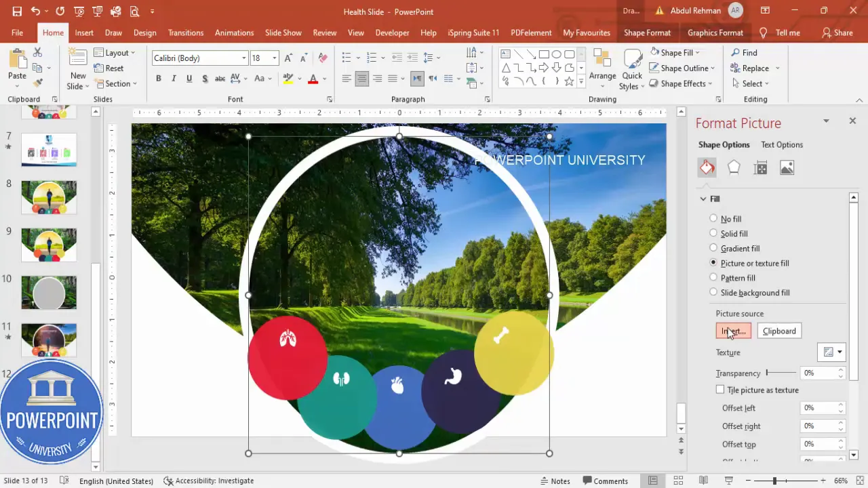
Task: Align text left
Action: click(x=347, y=79)
